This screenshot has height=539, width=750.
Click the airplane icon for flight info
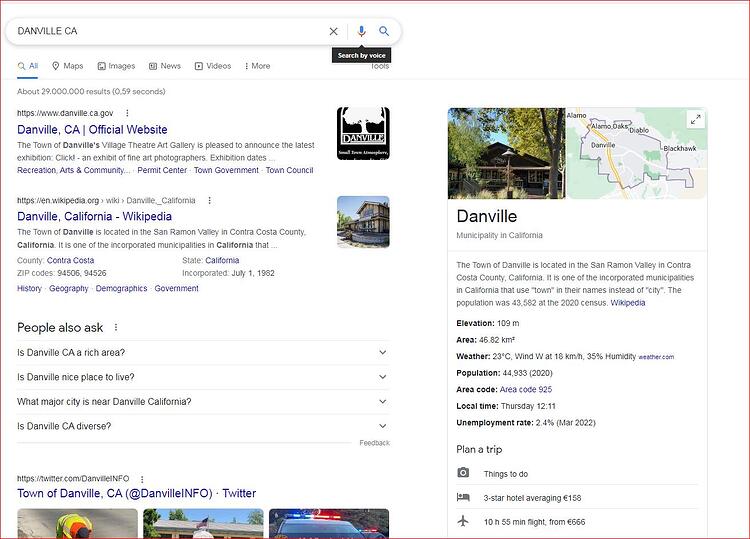[463, 521]
